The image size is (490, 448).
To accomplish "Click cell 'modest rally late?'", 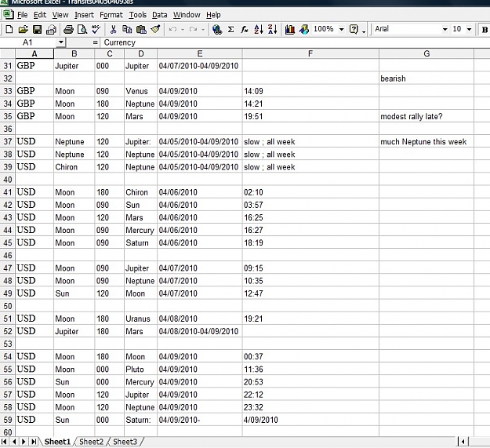I will tap(426, 116).
